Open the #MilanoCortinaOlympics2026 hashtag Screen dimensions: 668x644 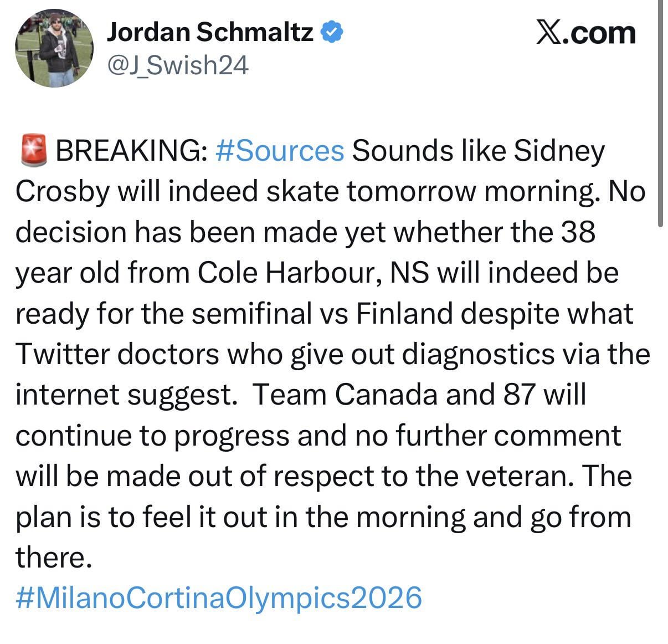point(219,597)
